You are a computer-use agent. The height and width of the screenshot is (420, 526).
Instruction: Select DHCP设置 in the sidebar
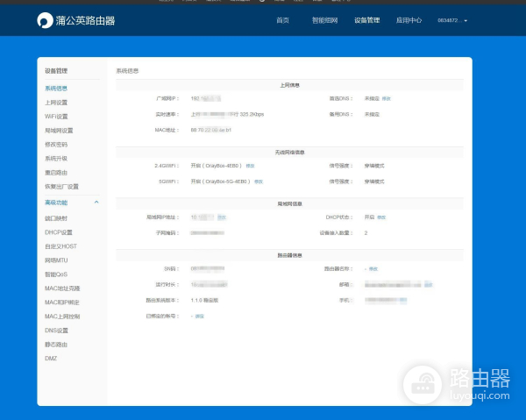pyautogui.click(x=59, y=232)
